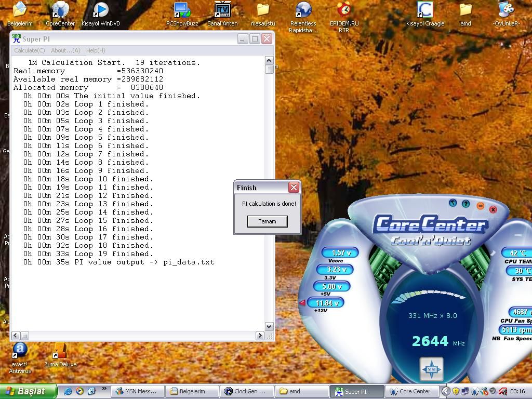Image resolution: width=532 pixels, height=399 pixels.
Task: Click the Super PI vertical scrollbar down arrow
Action: pos(269,327)
